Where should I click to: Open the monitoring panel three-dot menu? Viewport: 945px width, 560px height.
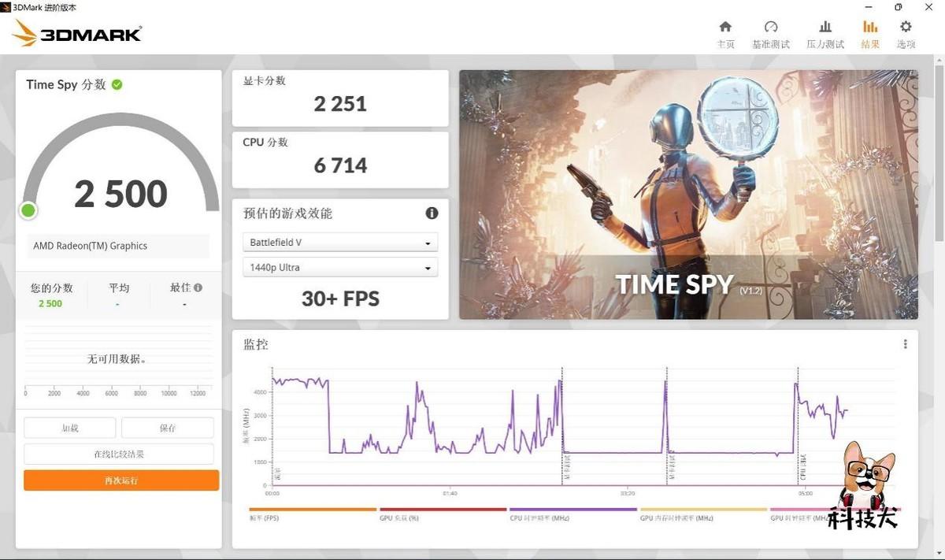point(905,344)
